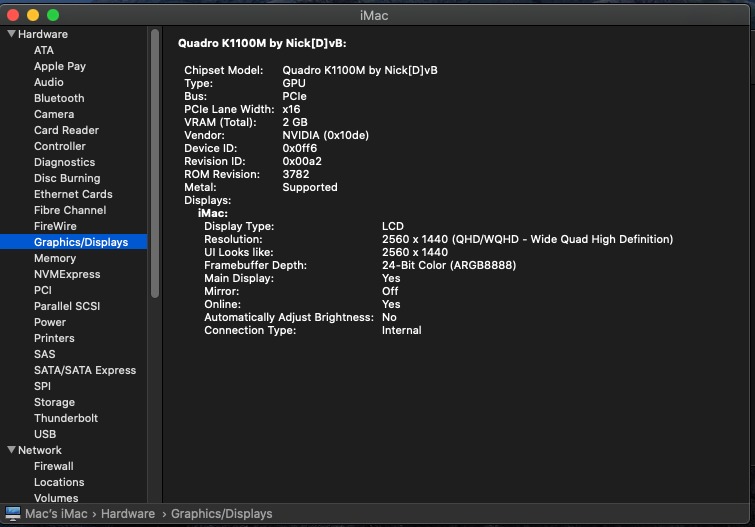
Task: View Thunderbolt information
Action: (x=66, y=418)
